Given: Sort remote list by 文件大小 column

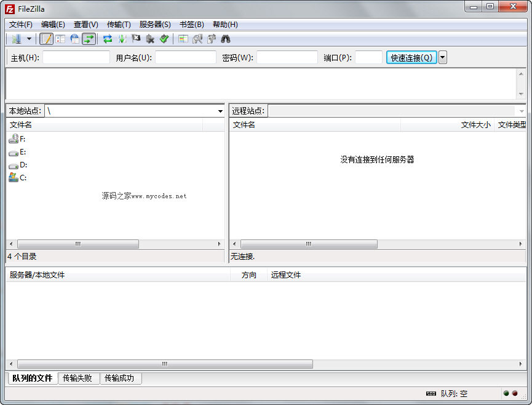Looking at the screenshot, I should pos(447,125).
